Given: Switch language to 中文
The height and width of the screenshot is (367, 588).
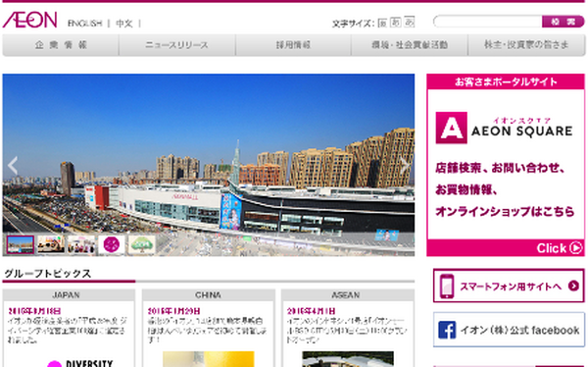Looking at the screenshot, I should (x=124, y=24).
